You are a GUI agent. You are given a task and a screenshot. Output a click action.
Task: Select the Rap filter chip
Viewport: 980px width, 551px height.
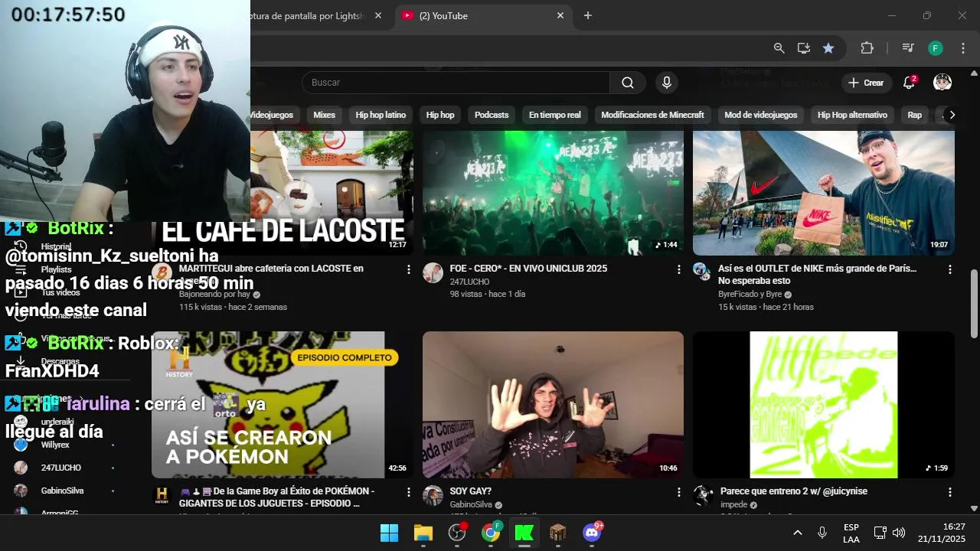point(915,115)
